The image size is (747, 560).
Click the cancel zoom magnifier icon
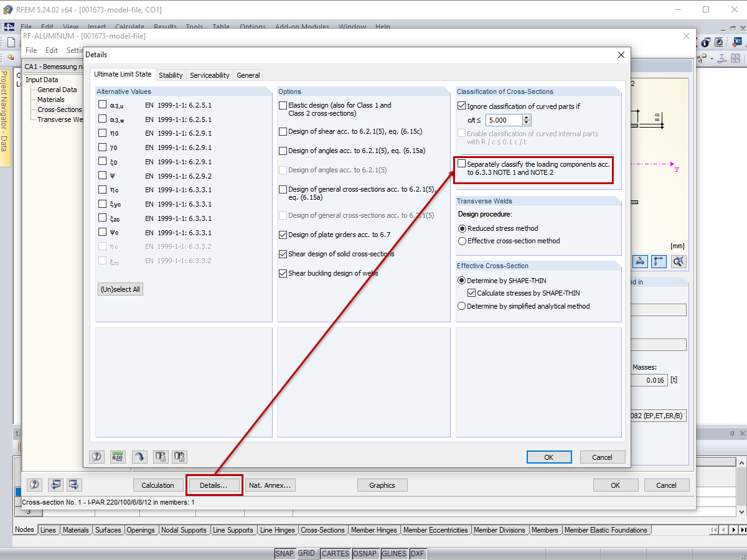pos(678,261)
